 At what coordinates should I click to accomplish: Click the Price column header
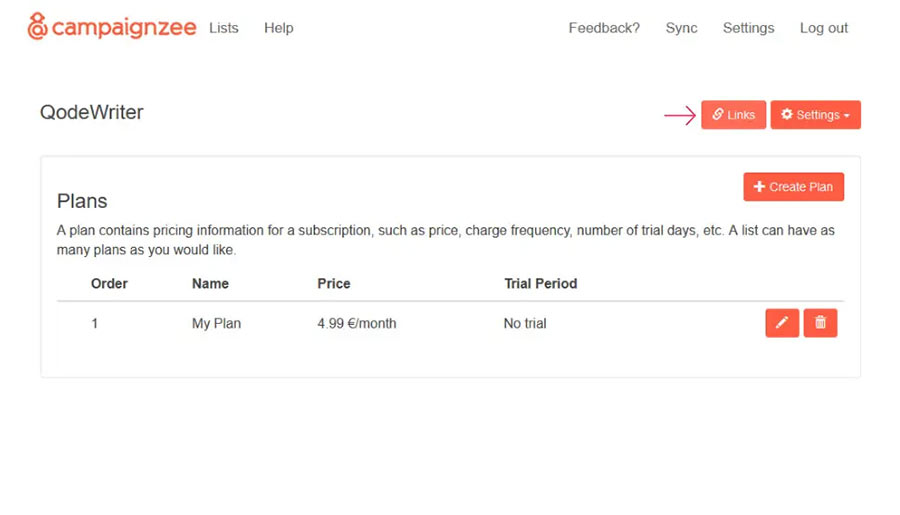[x=334, y=283]
